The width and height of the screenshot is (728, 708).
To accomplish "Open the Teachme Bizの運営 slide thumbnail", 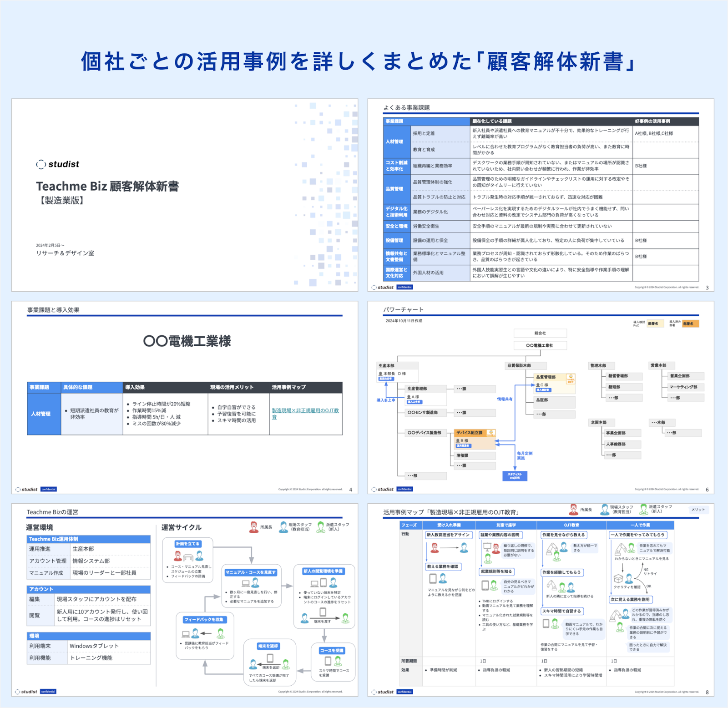I will 185,600.
